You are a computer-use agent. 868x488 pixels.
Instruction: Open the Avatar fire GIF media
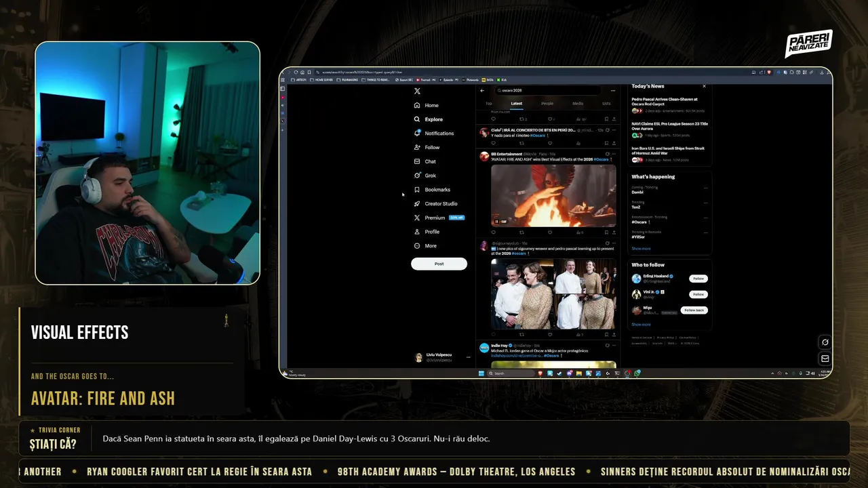[553, 195]
